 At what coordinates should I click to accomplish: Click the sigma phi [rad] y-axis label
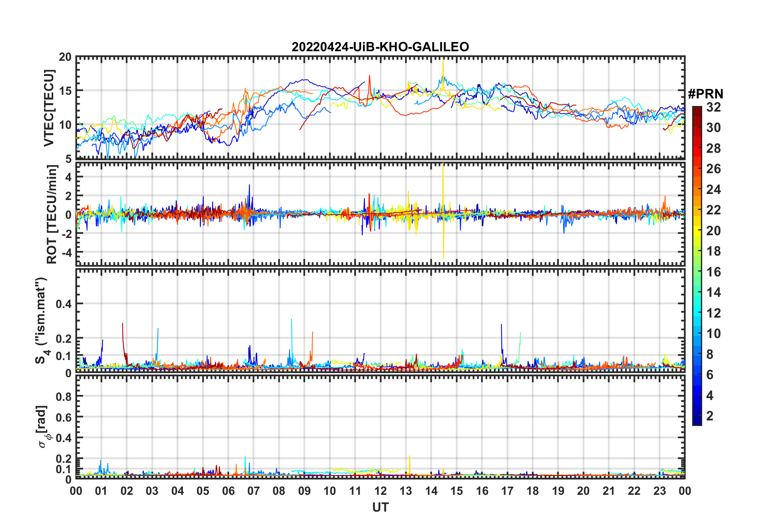[x=44, y=427]
